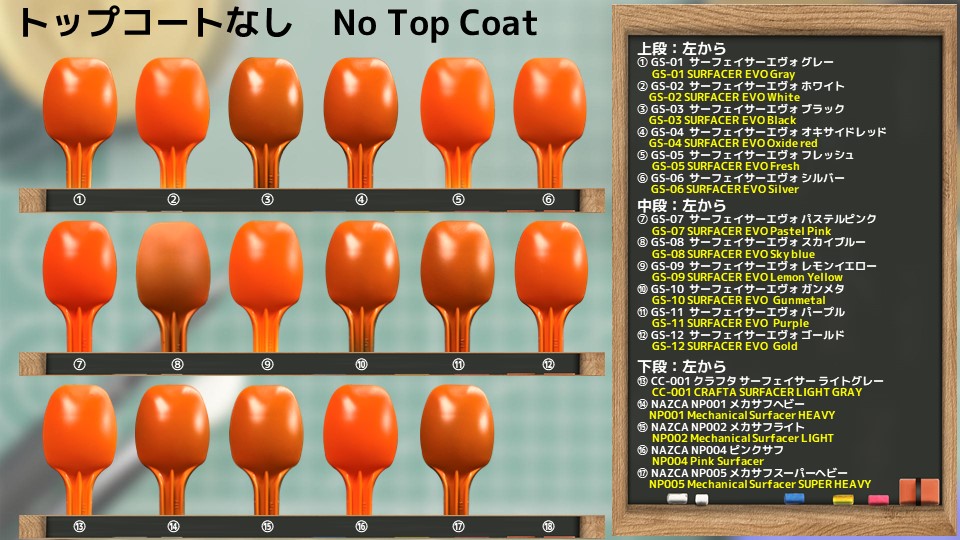Click 'GS-06 SURFACER EVO Silver' text

click(725, 189)
